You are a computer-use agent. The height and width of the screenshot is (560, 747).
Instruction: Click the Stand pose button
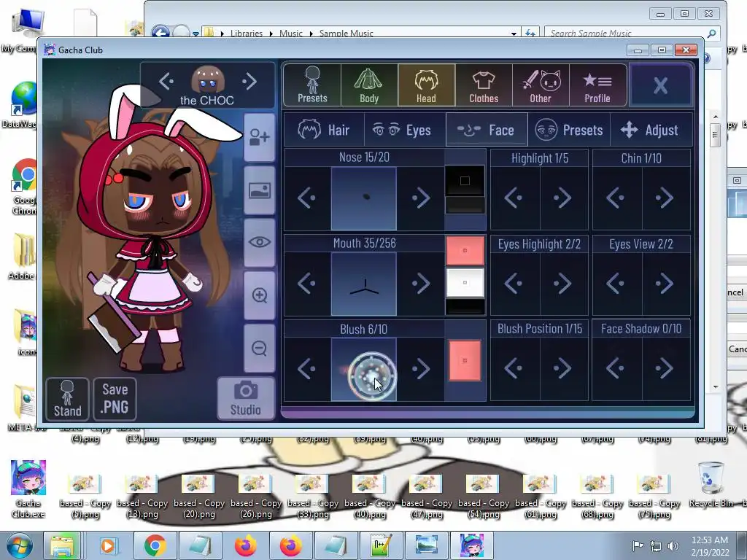pos(68,399)
